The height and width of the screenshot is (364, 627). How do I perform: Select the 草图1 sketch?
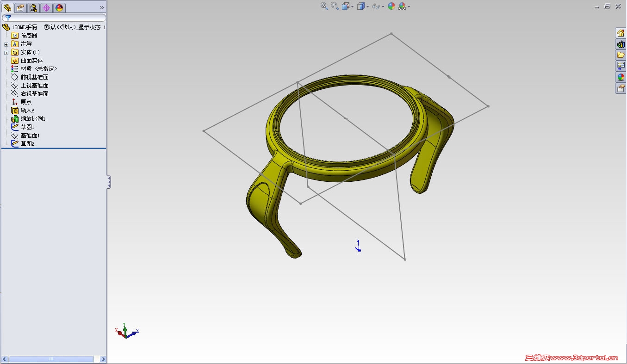click(27, 127)
